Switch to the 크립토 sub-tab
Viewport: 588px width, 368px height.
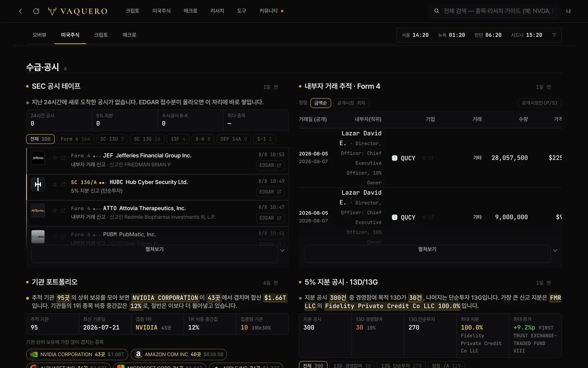click(x=101, y=35)
